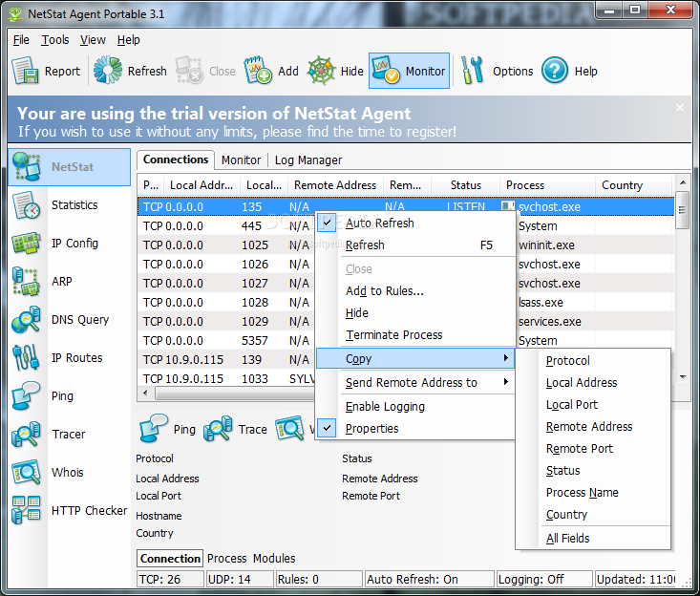The image size is (700, 596).
Task: Select the row with local port 445
Action: pyautogui.click(x=406, y=226)
